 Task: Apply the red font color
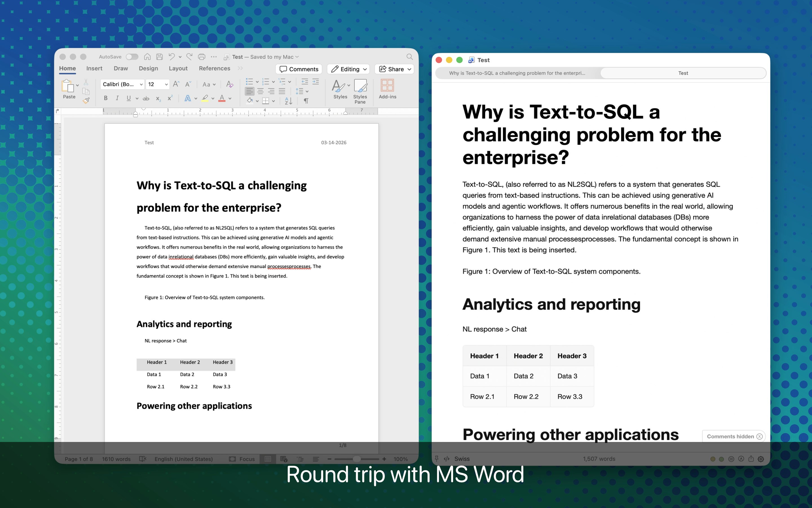click(x=222, y=98)
